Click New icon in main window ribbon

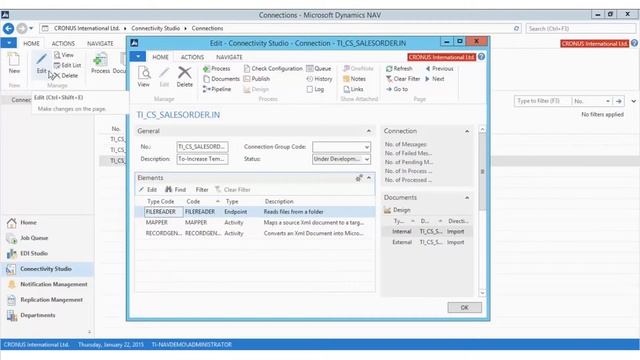(14, 63)
